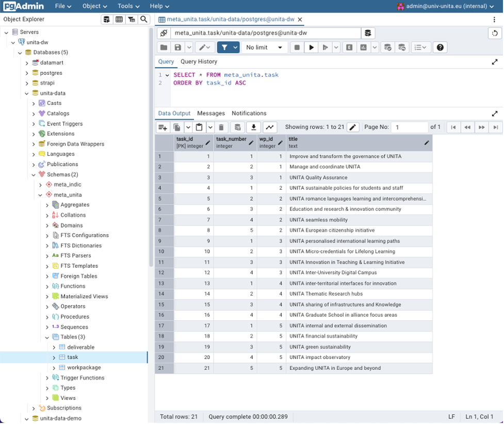The height and width of the screenshot is (424, 504).
Task: Click View Data grid icon in Object Explorer
Action: (x=119, y=19)
